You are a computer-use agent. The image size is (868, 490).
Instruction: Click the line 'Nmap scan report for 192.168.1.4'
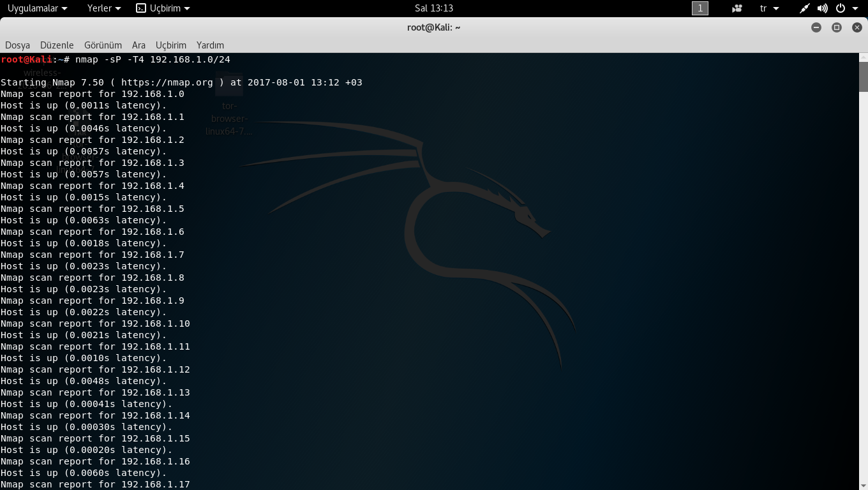(93, 186)
